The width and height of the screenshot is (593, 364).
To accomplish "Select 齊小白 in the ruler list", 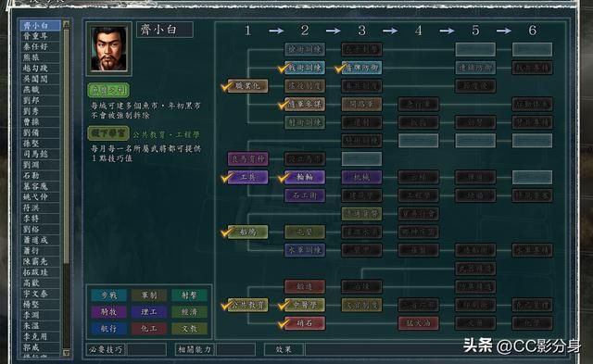I will [x=40, y=26].
